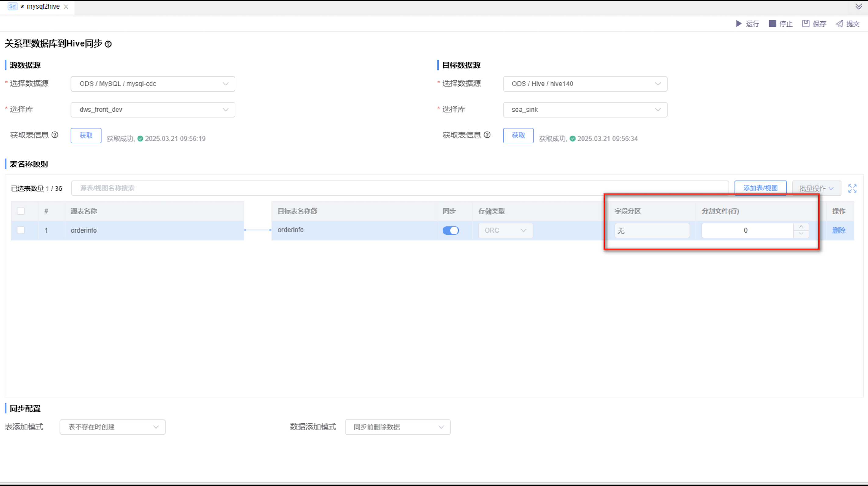Click the edit icon next to 目标表名称 header
The height and width of the screenshot is (486, 868).
[314, 211]
